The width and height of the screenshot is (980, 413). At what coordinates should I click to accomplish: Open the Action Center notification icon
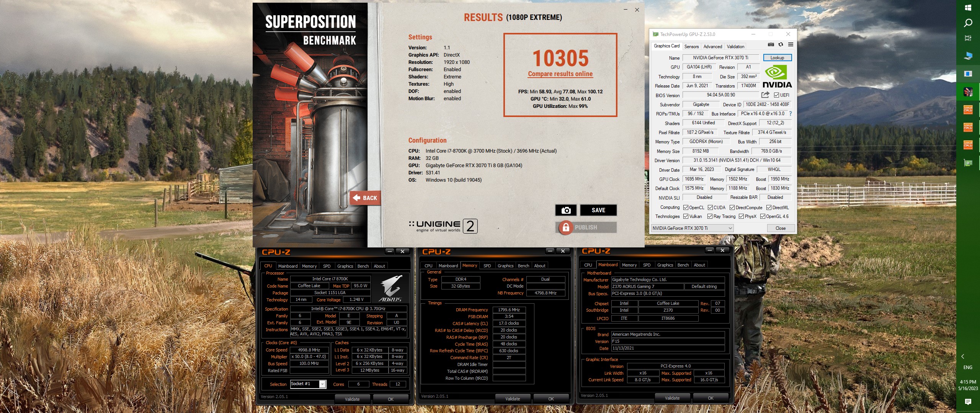(968, 402)
